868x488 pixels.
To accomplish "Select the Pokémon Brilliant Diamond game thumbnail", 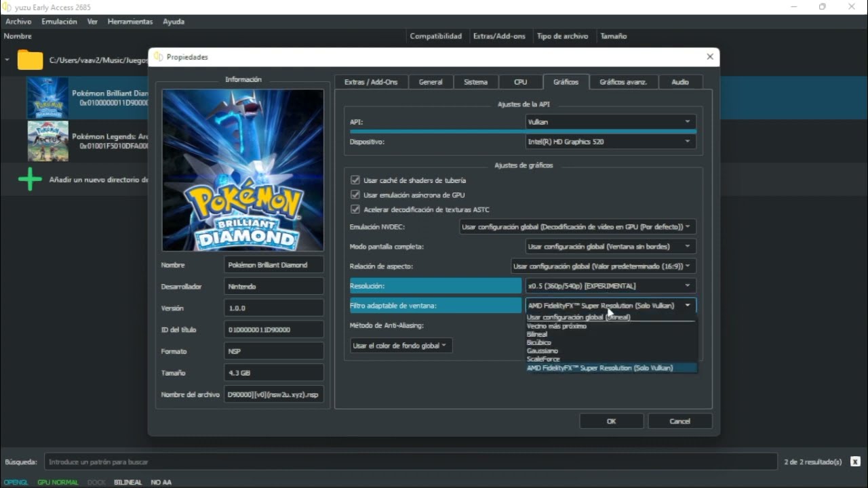I will 47,98.
